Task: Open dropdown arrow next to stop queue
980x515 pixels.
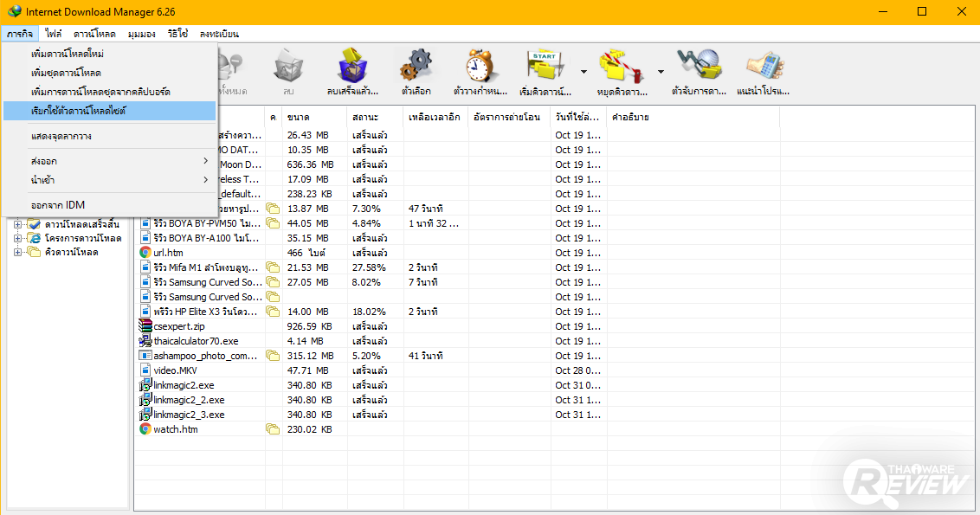Action: [x=661, y=72]
